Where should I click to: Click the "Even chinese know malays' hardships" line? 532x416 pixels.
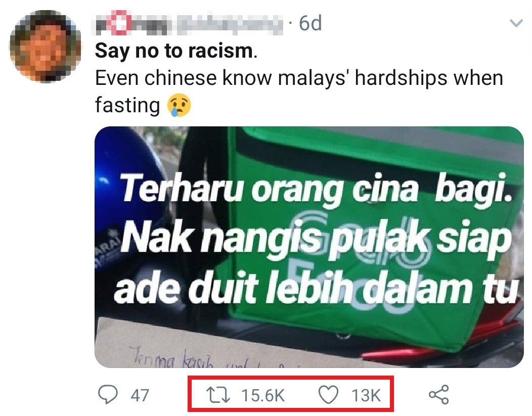[x=298, y=78]
